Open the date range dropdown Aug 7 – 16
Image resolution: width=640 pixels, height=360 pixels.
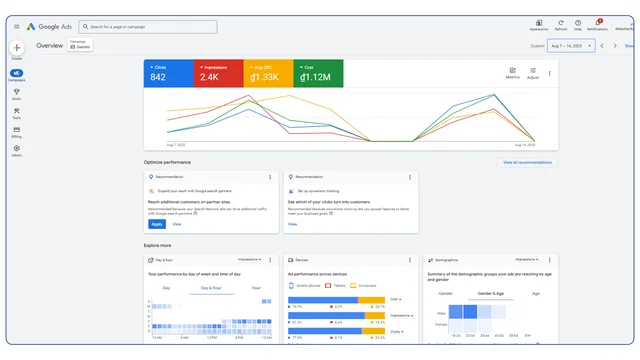click(571, 46)
